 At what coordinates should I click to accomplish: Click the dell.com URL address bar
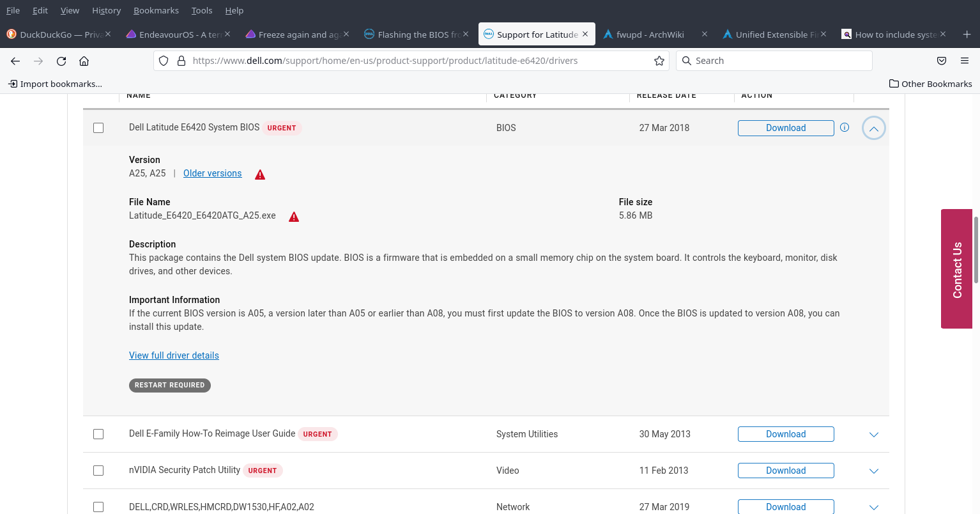click(x=411, y=61)
